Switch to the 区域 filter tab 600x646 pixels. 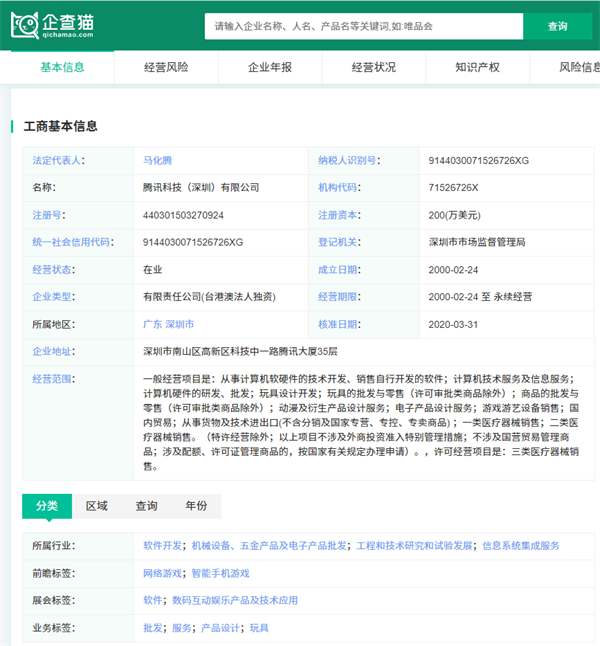(x=97, y=506)
